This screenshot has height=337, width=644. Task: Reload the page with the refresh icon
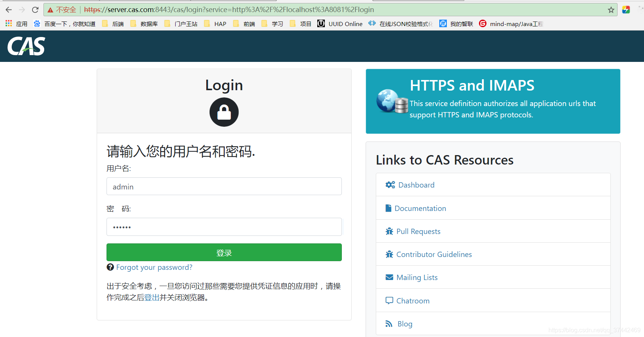35,10
